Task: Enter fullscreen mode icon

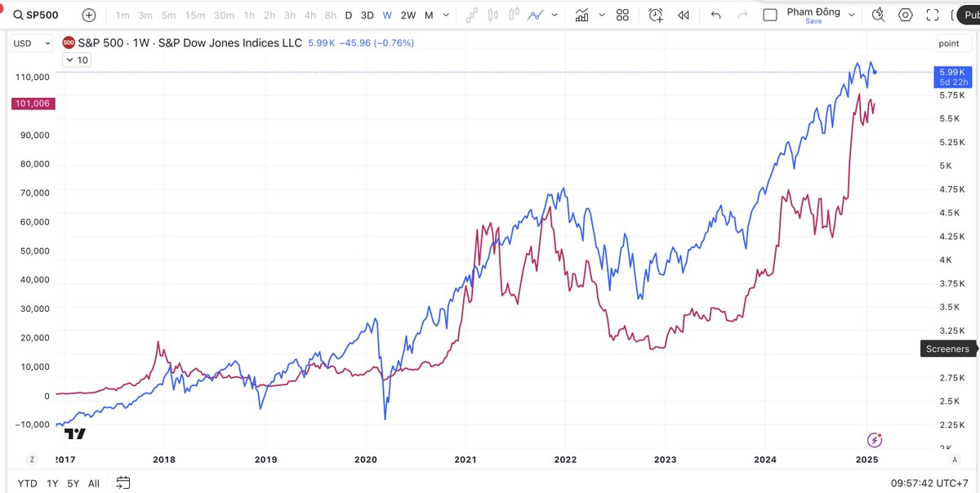Action: click(x=932, y=15)
